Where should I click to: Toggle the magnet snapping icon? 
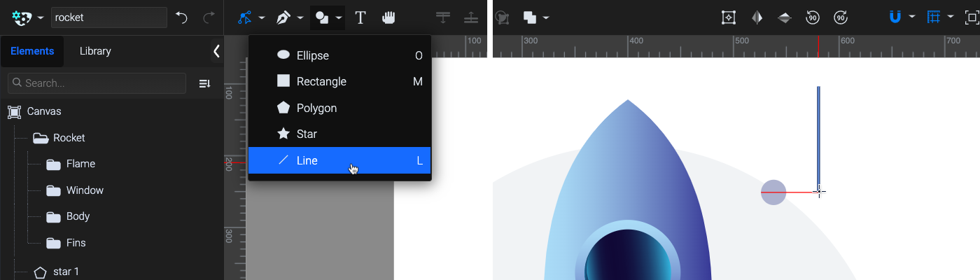coord(895,17)
